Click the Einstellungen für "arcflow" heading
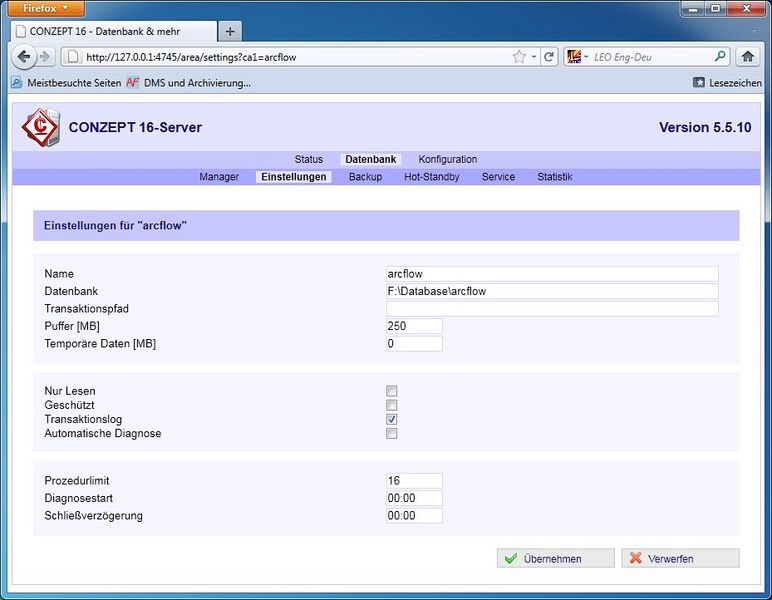 pyautogui.click(x=115, y=226)
